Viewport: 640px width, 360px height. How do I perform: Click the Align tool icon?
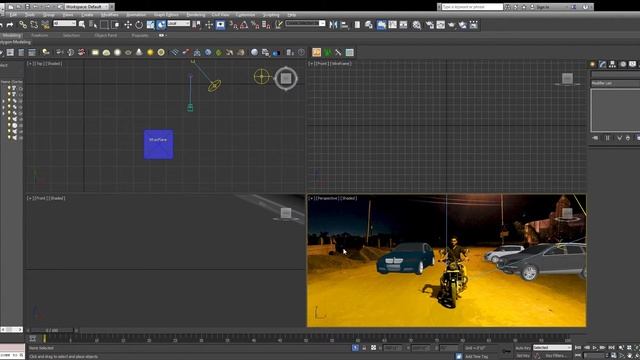(344, 25)
